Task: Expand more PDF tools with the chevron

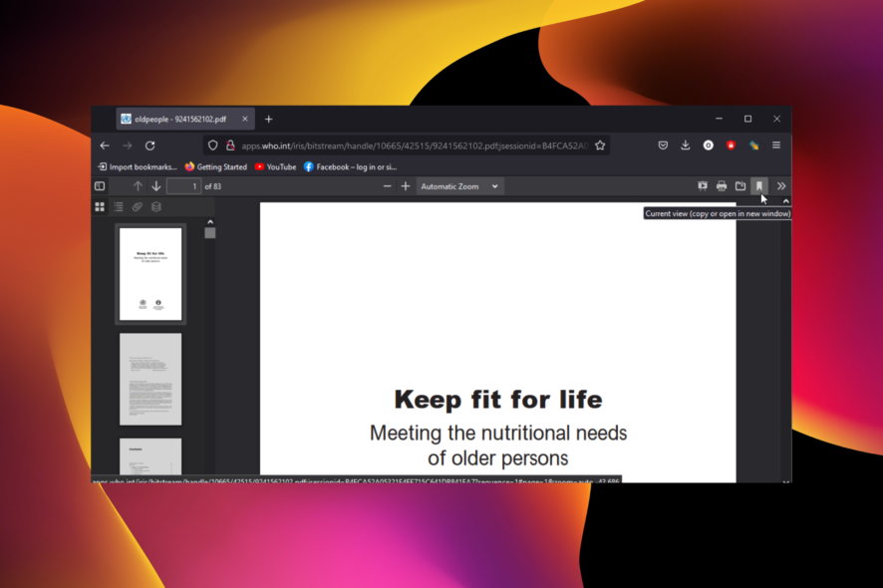Action: (781, 185)
